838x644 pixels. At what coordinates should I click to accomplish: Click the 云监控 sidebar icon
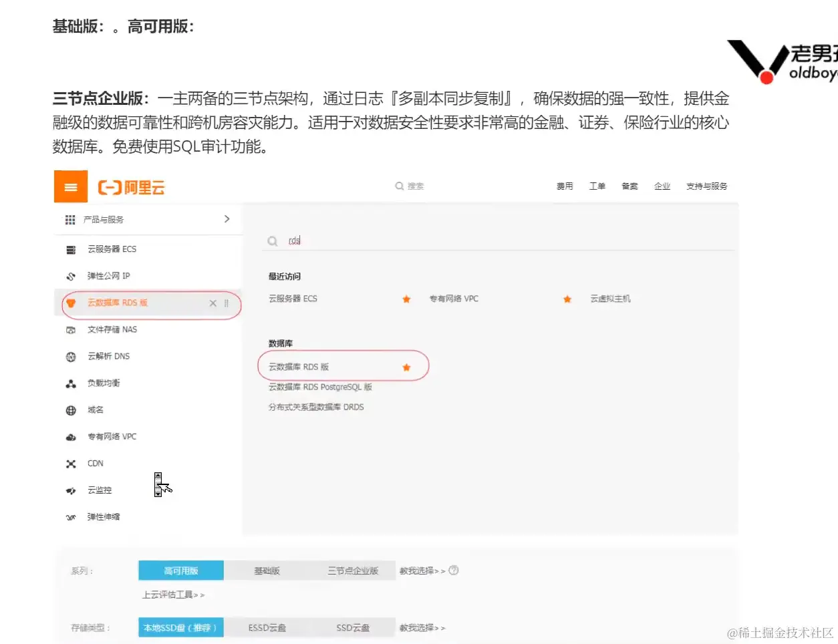(x=71, y=490)
